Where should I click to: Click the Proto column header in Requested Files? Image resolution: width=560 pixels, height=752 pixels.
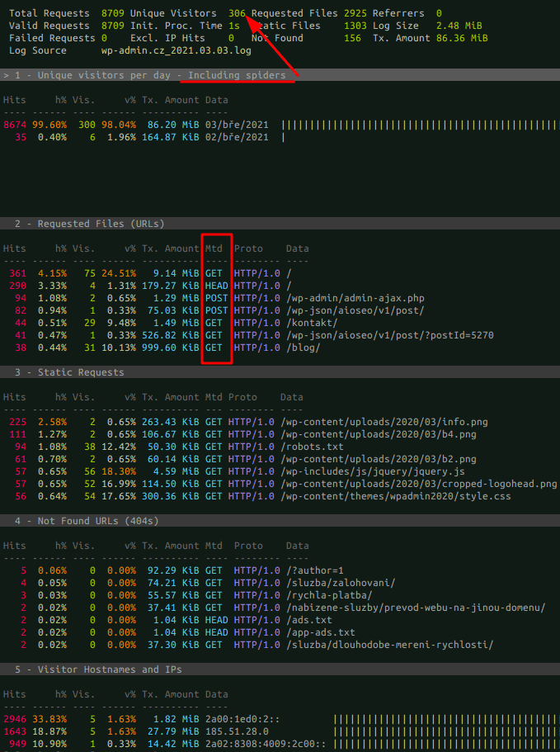coord(248,248)
